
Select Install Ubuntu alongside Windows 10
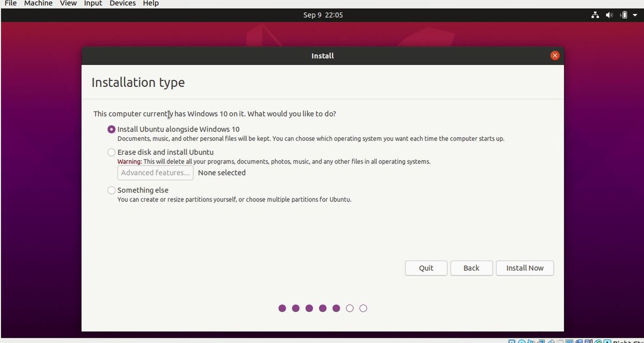point(111,129)
